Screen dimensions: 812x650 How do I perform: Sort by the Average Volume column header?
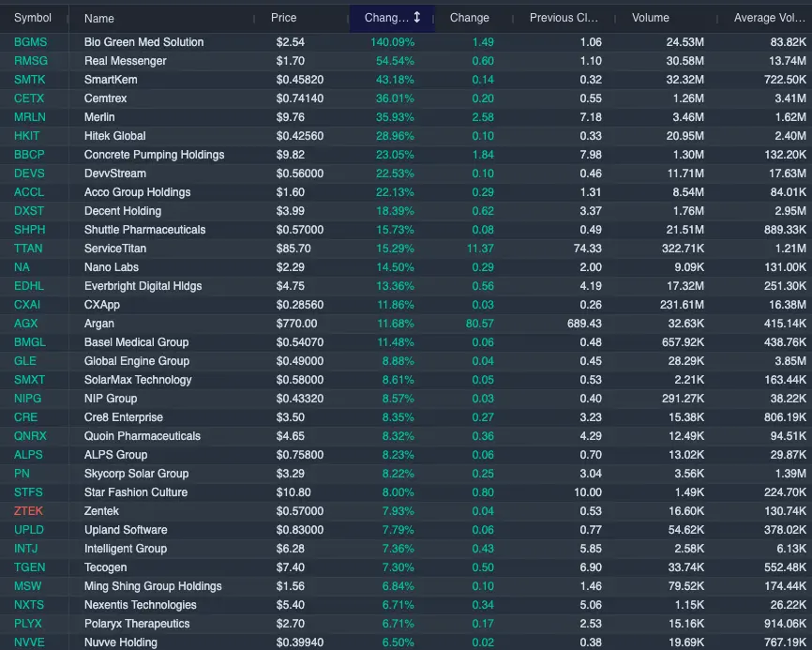(x=770, y=18)
